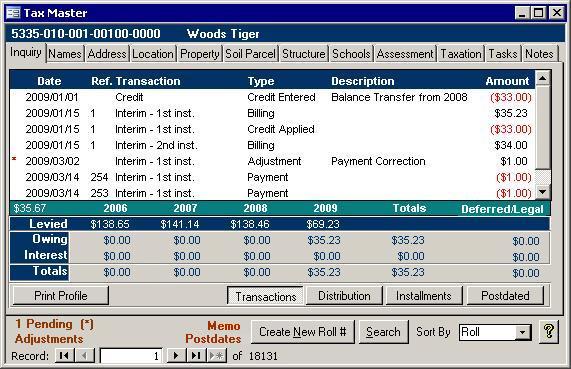Close the Tax Master window
Viewport: 571px width, 369px height.
point(557,13)
